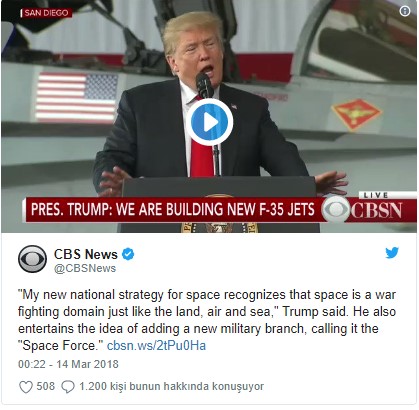419x410 pixels.
Task: Click the Twitter bird logo
Action: 392,253
